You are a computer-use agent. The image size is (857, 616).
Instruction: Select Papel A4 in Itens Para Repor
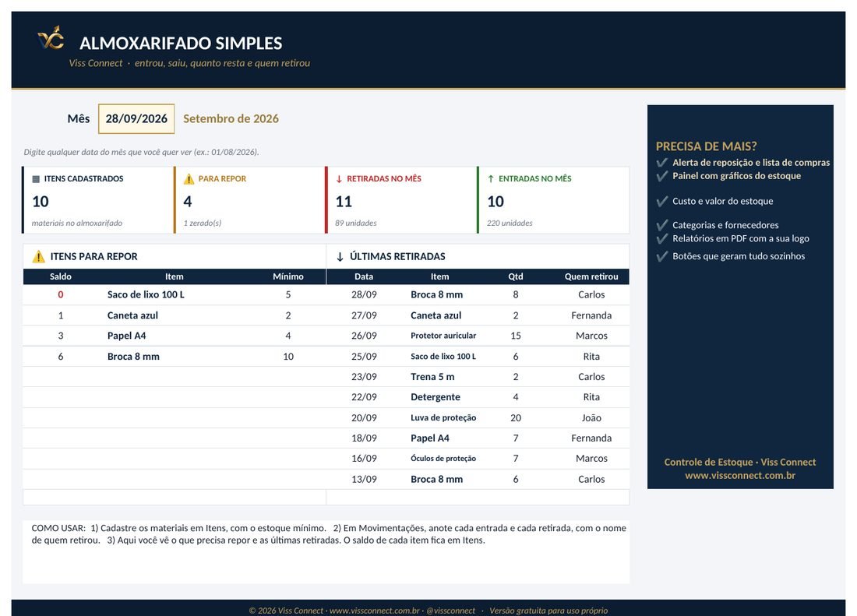[127, 336]
